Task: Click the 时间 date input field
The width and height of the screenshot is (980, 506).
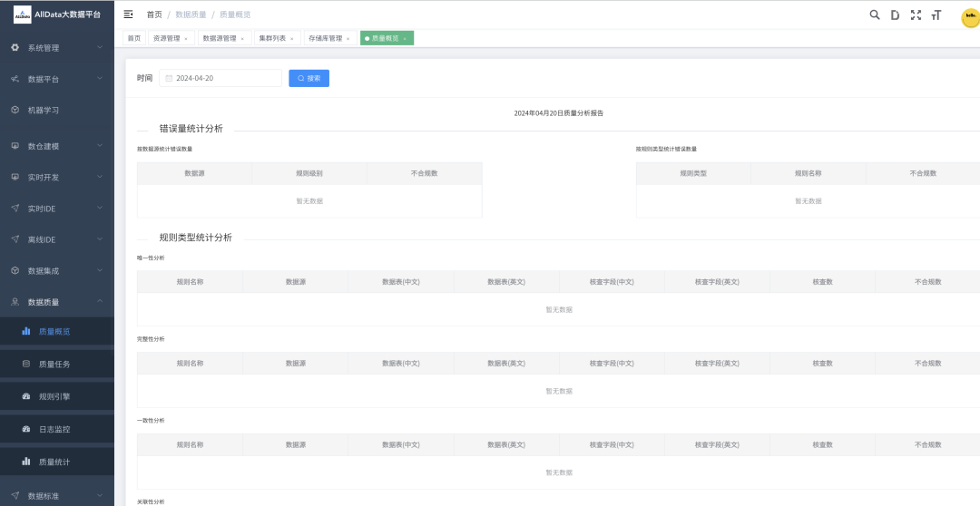Action: coord(222,78)
